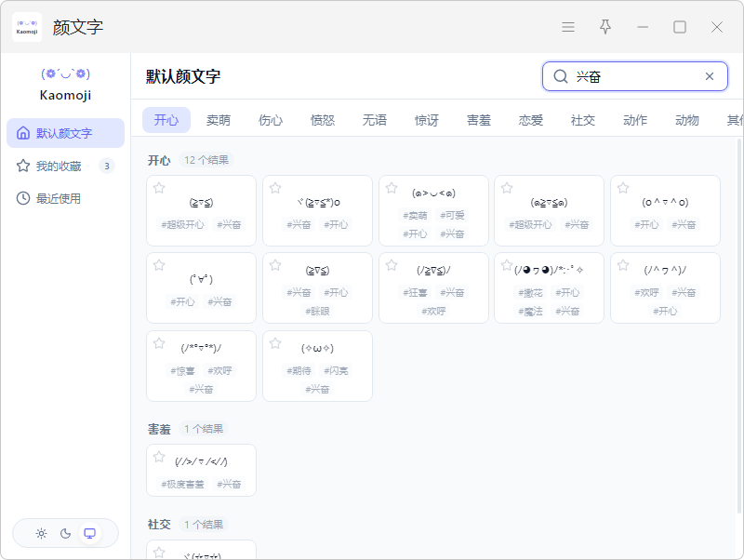The image size is (744, 560).
Task: Favorite the (//>/▽/<//) shy kaomoji
Action: [159, 457]
